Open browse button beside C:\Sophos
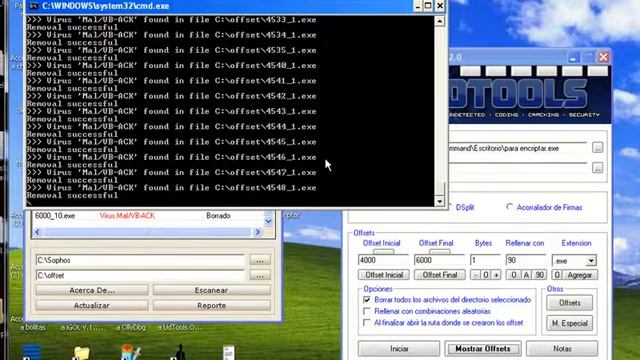 (x=260, y=260)
